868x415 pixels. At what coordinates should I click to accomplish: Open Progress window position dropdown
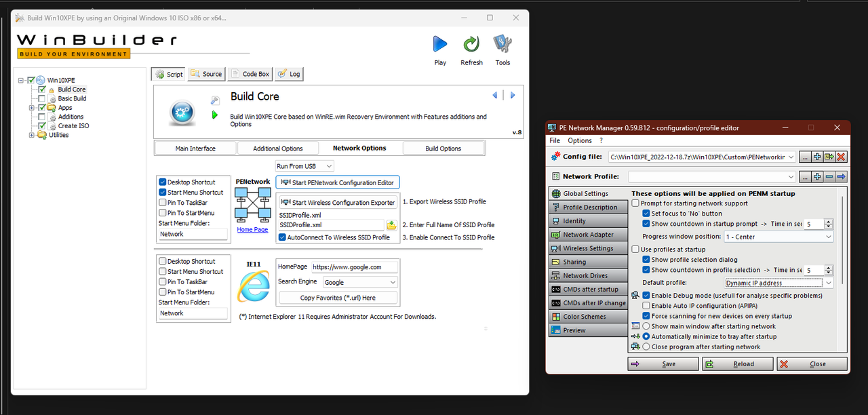click(778, 237)
